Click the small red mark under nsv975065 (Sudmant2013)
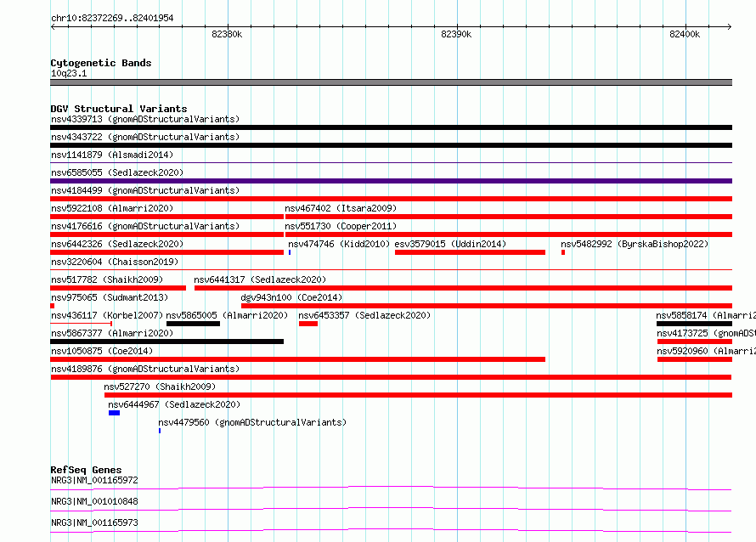Image resolution: width=756 pixels, height=542 pixels. 53,306
